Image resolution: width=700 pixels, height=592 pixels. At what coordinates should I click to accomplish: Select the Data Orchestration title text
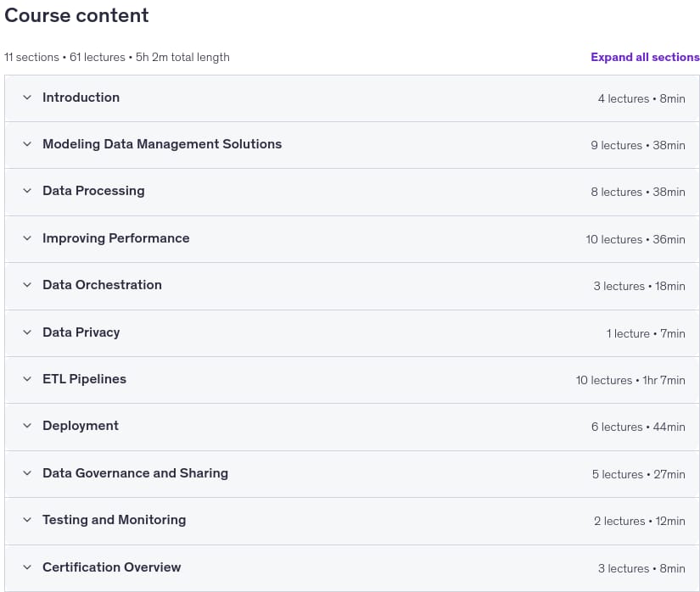pos(102,285)
